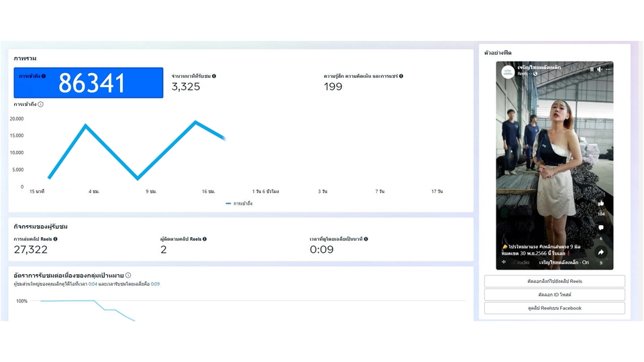
Task: Click ดูคลิป Reelsบน Facebook button
Action: [555, 308]
